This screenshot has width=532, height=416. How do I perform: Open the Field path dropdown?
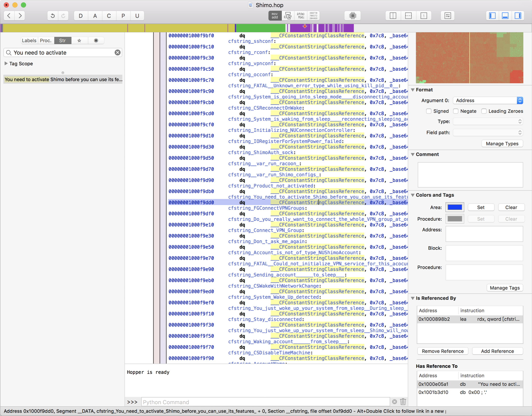[x=488, y=133]
